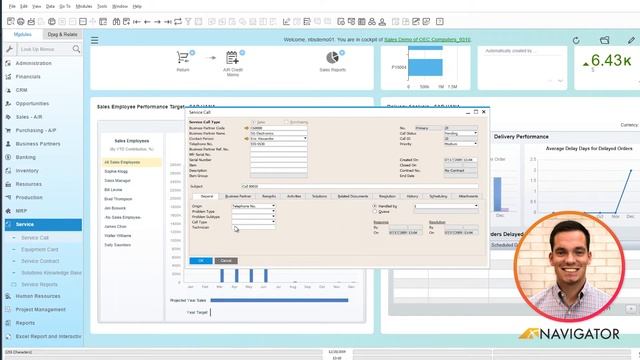Viewport: 640px width, 360px height.
Task: Click the Add new record toolbar icon
Action: pyautogui.click(x=127, y=21)
